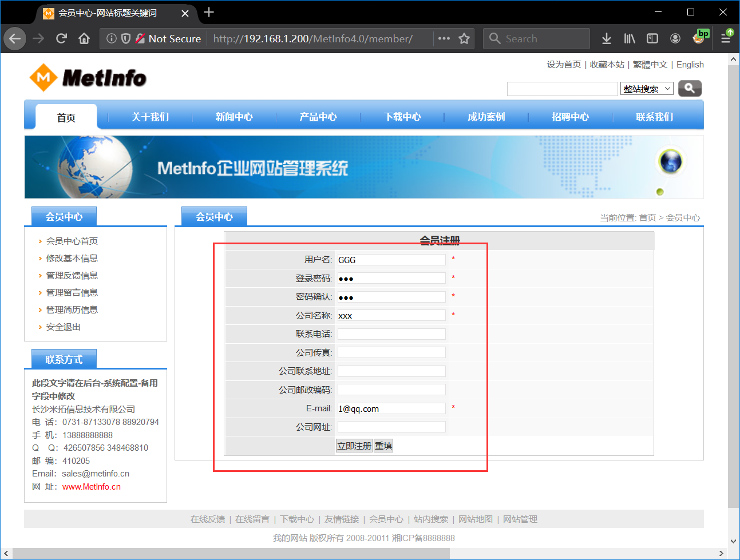This screenshot has width=740, height=560.
Task: Toggle the sidebar view icon
Action: coord(652,39)
